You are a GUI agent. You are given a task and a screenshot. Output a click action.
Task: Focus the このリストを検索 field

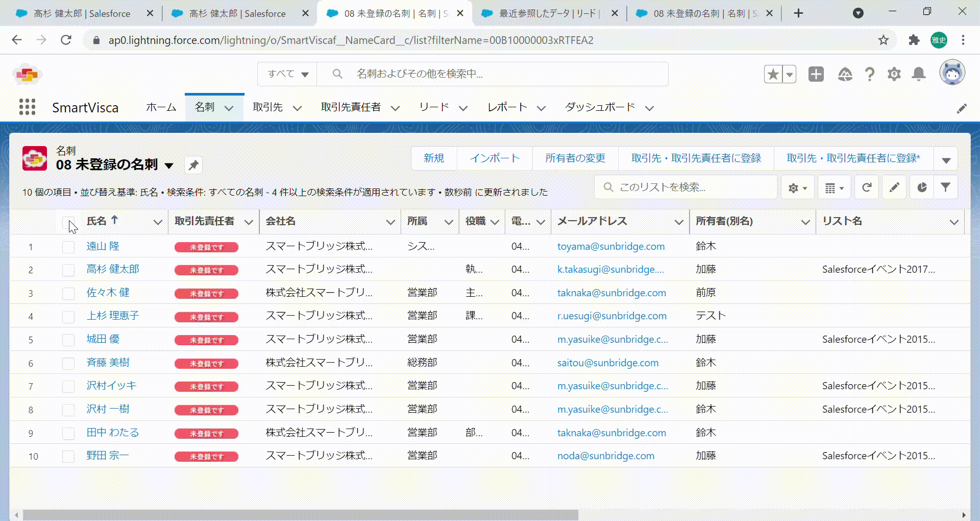(x=686, y=187)
